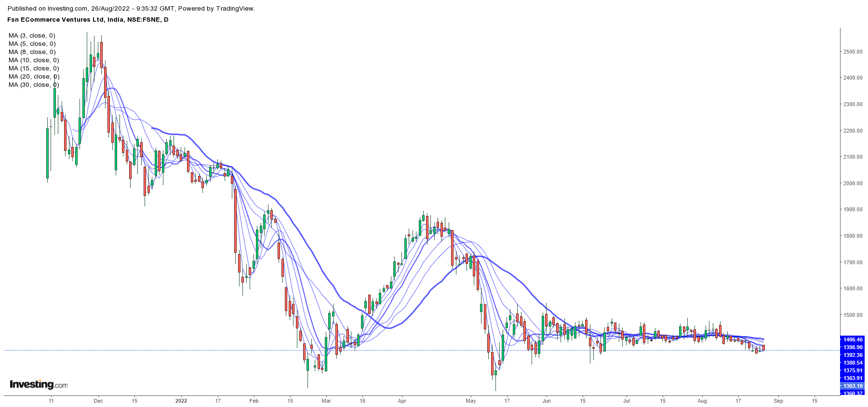Select the MA (3, close, 0) legend entry
Viewport: 868px width, 407px height.
tap(32, 36)
